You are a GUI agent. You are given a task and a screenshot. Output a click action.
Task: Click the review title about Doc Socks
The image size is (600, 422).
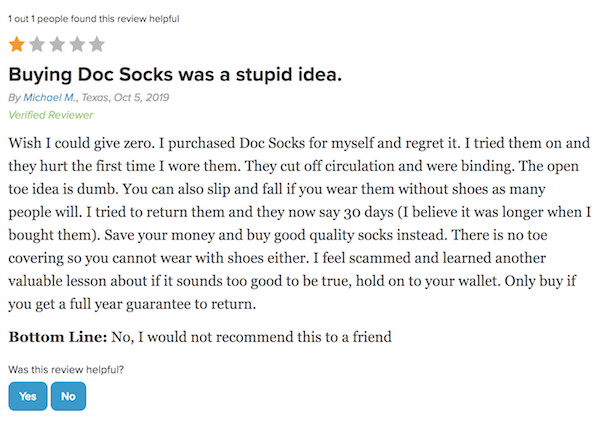tap(175, 74)
